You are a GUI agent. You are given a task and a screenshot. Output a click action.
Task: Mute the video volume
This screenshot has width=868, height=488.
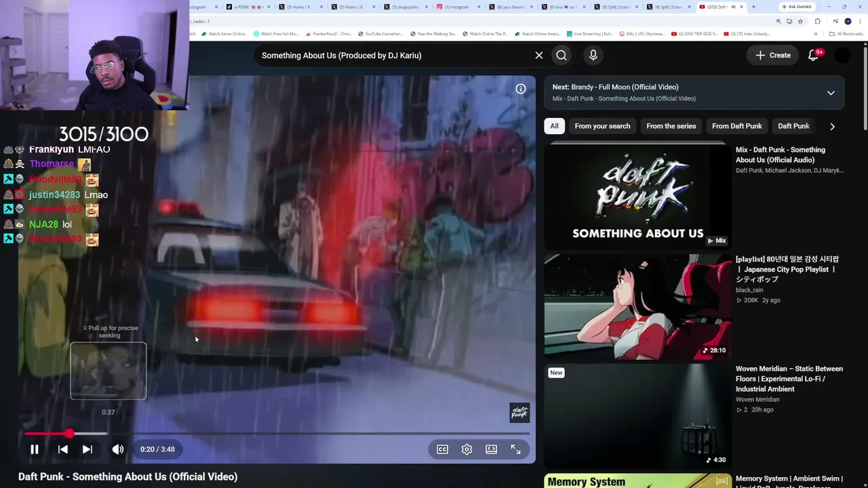coord(117,449)
